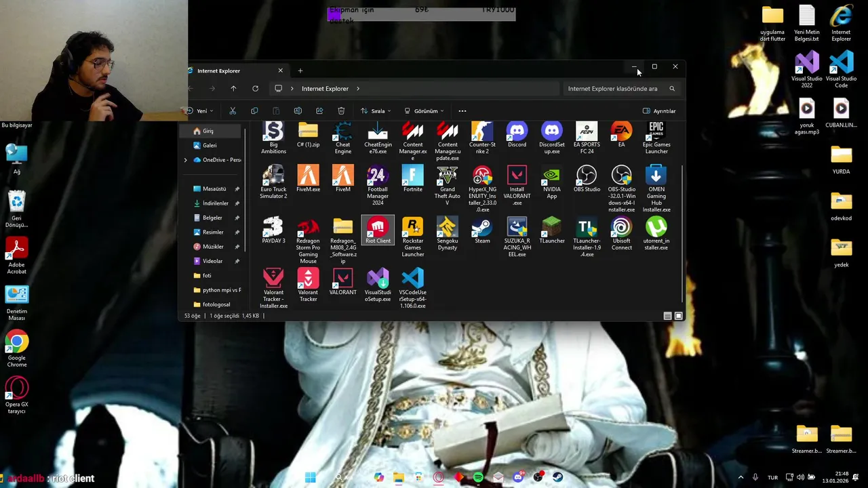Viewport: 868px width, 488px height.
Task: Select the EA SPORTS FC 24 icon
Action: pyautogui.click(x=587, y=139)
